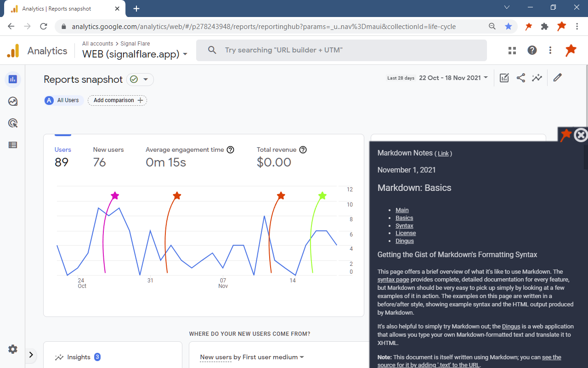Select the New users metric tab
588x368 pixels.
pos(108,156)
